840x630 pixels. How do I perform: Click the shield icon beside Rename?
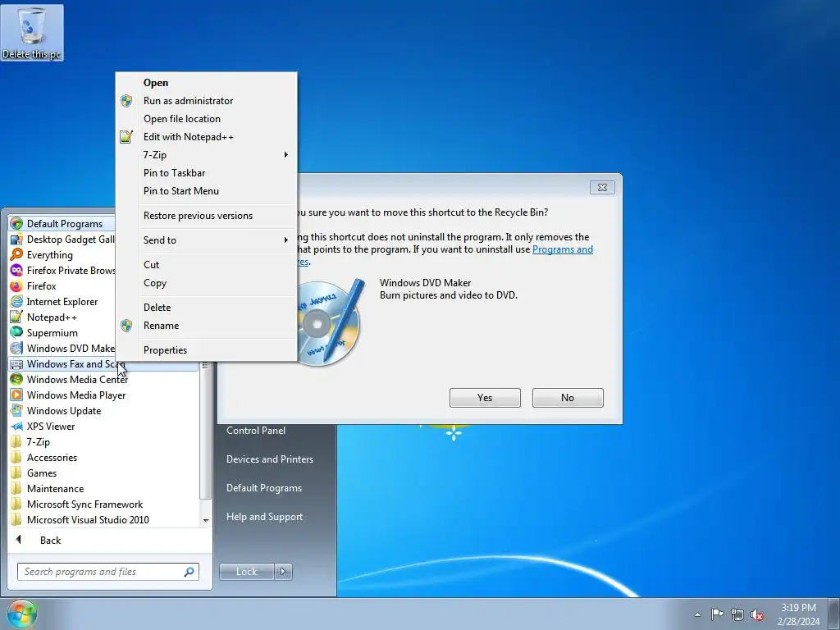126,325
